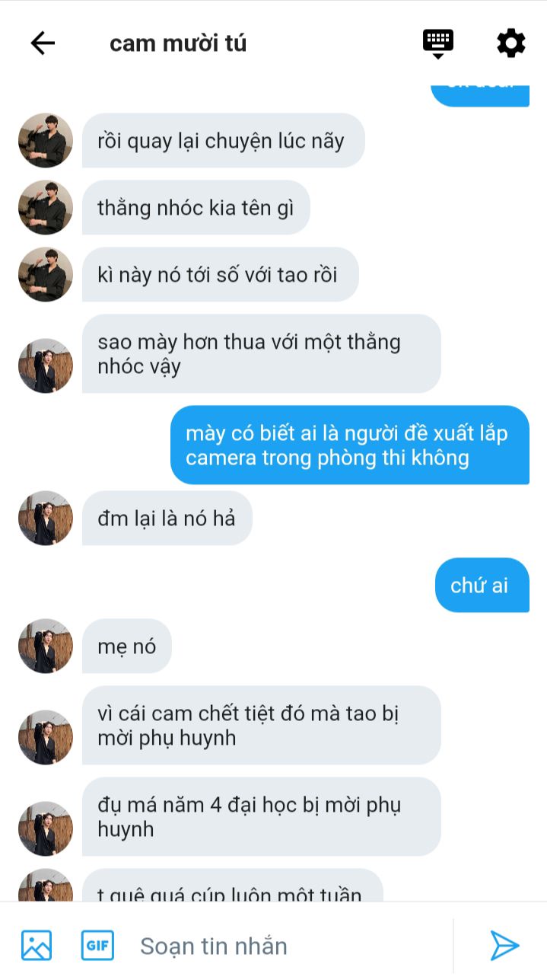Select the blue message about camera trong phòng thi
This screenshot has height=980, width=547.
350,445
